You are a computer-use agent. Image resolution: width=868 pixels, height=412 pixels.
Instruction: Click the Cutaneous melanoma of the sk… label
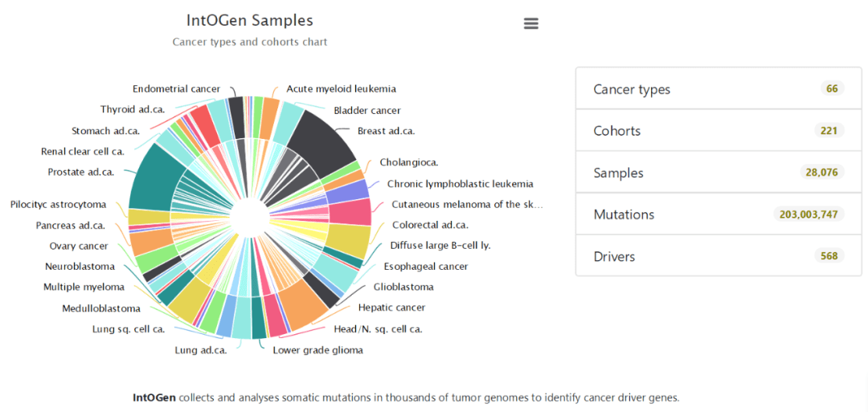click(x=467, y=204)
